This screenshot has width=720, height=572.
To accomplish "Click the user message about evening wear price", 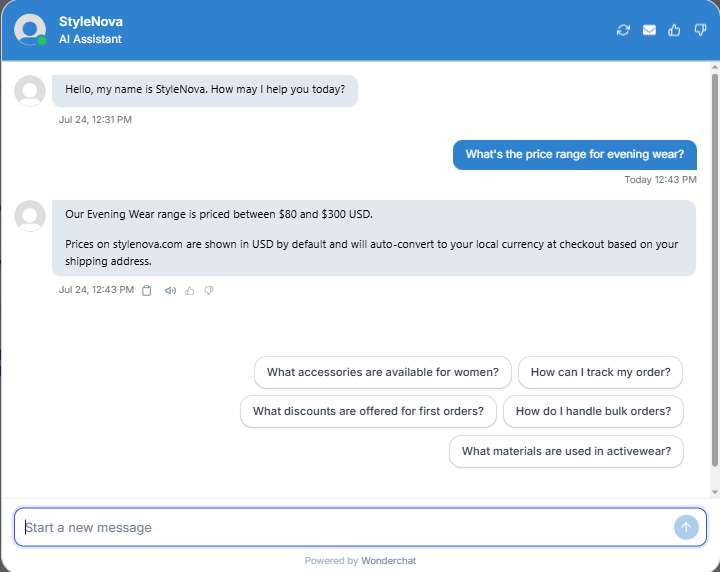I will tap(575, 155).
